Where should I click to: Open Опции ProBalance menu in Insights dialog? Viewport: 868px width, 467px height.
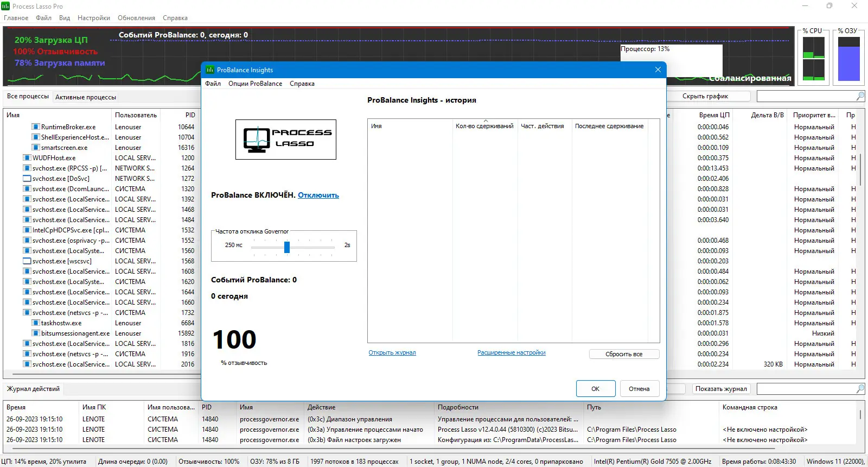point(255,84)
